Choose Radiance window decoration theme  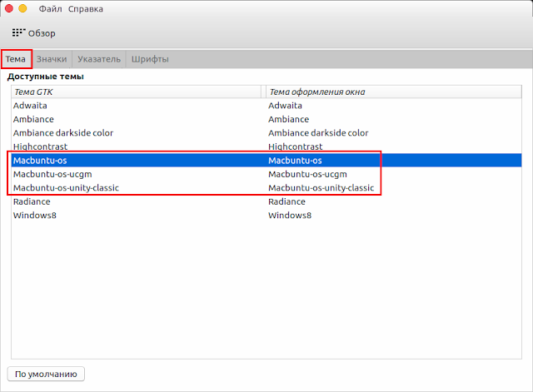286,201
